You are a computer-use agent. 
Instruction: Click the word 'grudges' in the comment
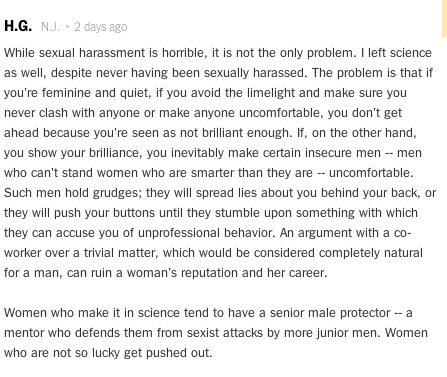117,193
